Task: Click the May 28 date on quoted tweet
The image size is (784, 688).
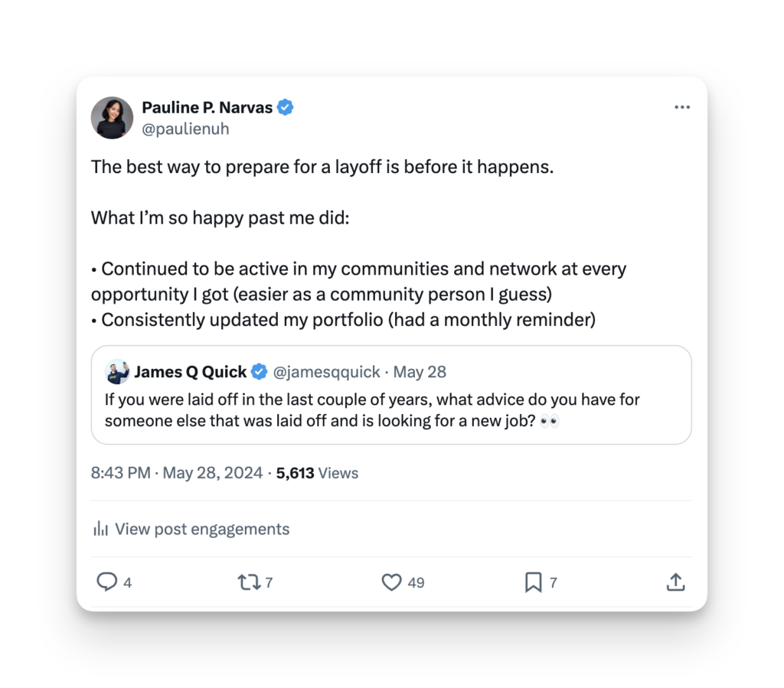Action: pyautogui.click(x=420, y=372)
